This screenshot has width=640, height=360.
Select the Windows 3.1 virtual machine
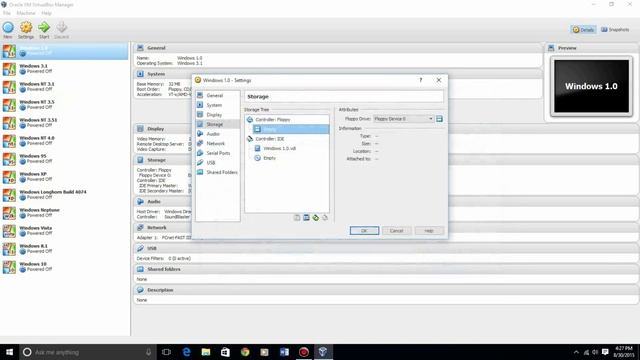point(64,69)
